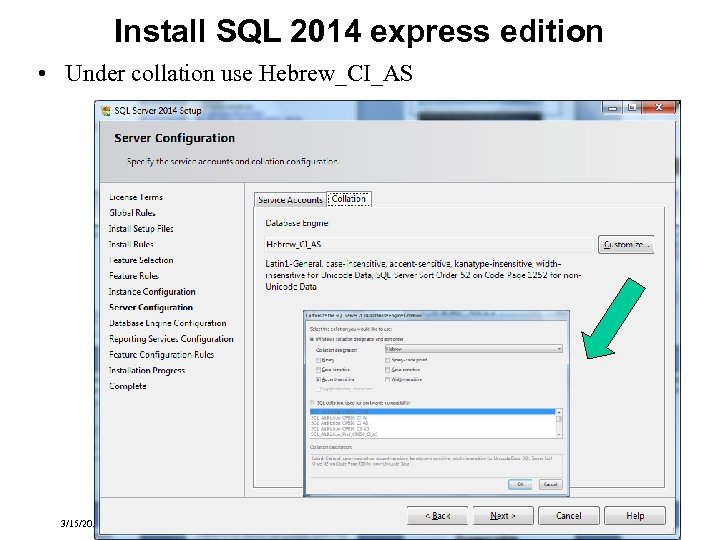The width and height of the screenshot is (720, 540).
Task: Select the Collation tab
Action: [349, 199]
